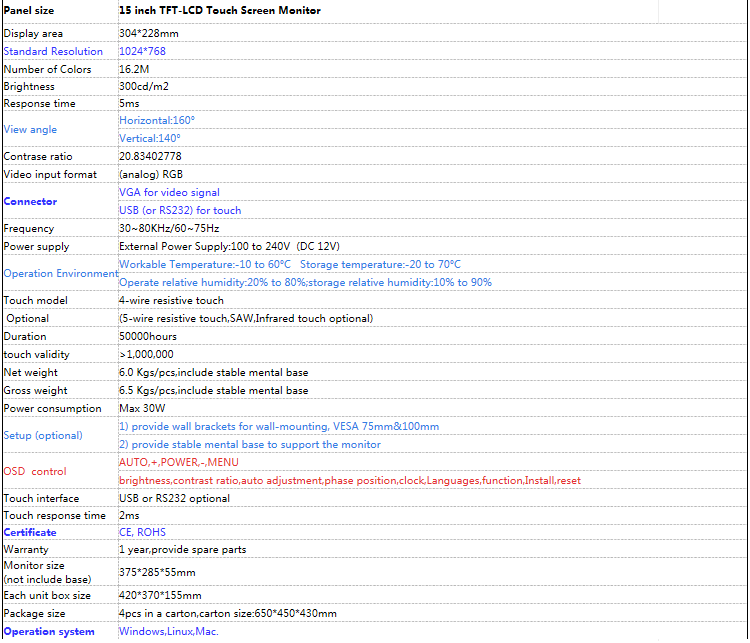Click 'AUTO,+,POWER,-,MENU' text
Image resolution: width=750 pixels, height=643 pixels.
[x=179, y=463]
